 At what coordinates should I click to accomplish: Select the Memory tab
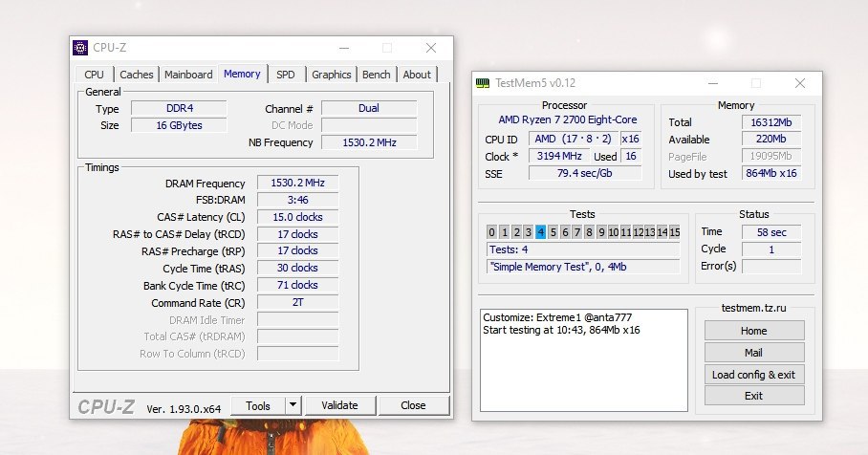[242, 74]
